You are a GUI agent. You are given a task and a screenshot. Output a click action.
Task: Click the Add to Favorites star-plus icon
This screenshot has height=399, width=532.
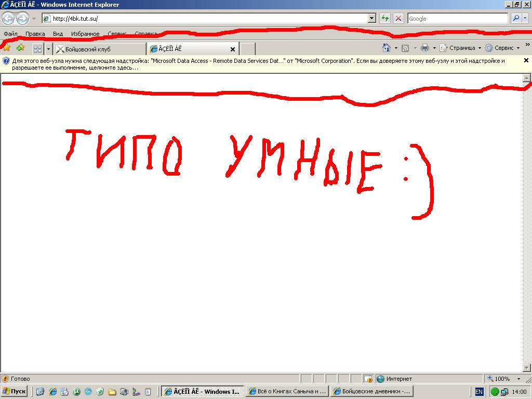(20, 48)
